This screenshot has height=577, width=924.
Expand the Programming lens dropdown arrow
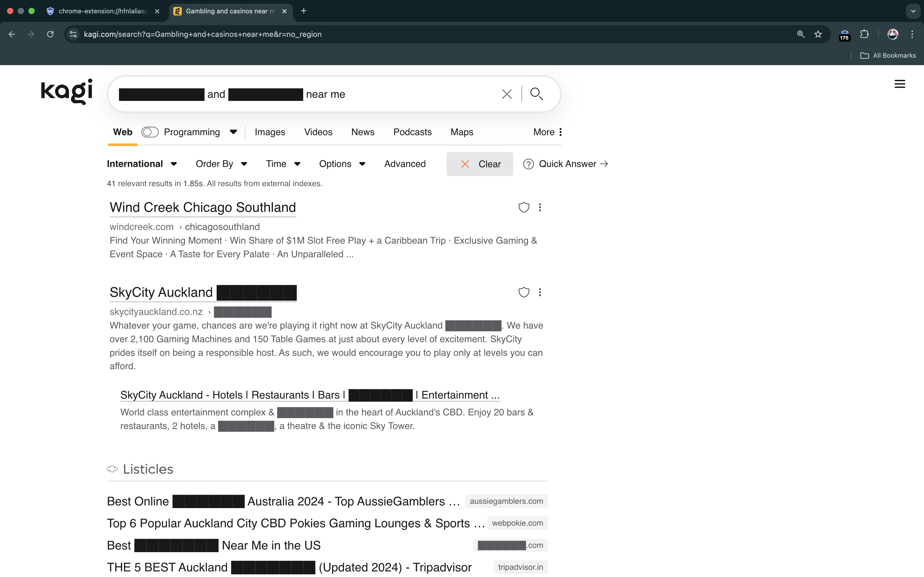pos(233,132)
